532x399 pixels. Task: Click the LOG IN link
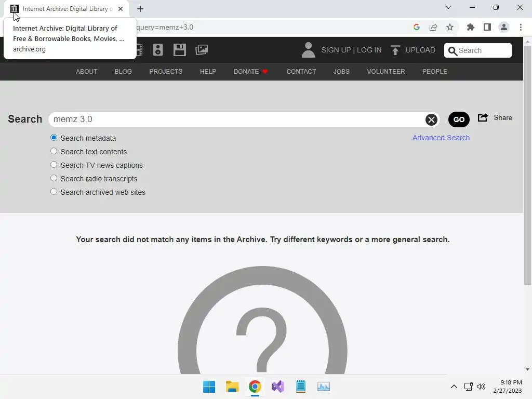[x=369, y=50]
